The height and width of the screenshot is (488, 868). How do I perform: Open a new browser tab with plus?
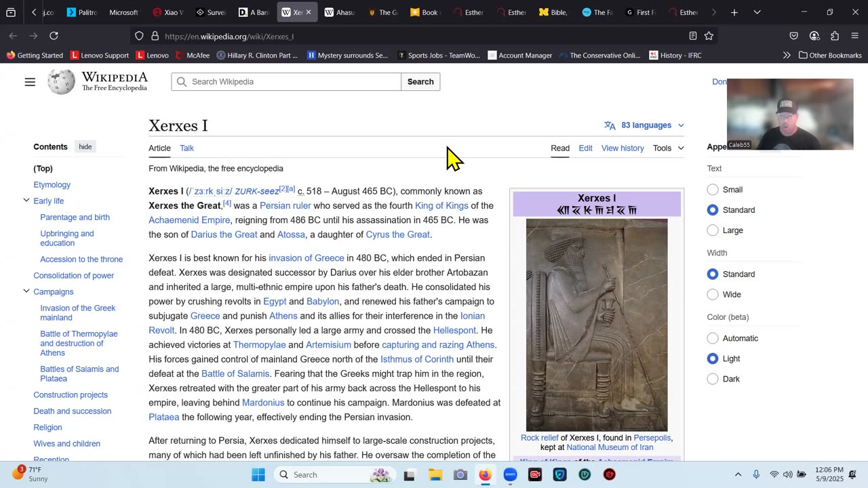click(x=734, y=12)
